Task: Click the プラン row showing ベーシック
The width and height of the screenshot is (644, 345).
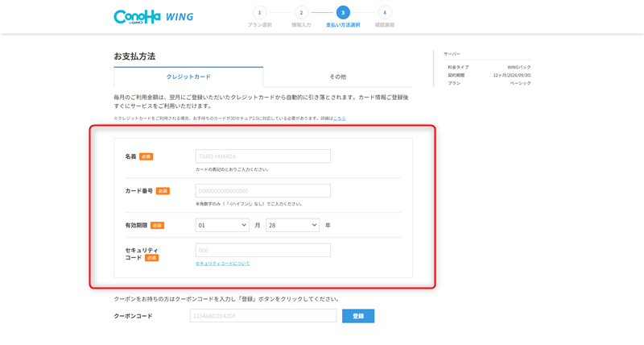Action: (x=489, y=83)
